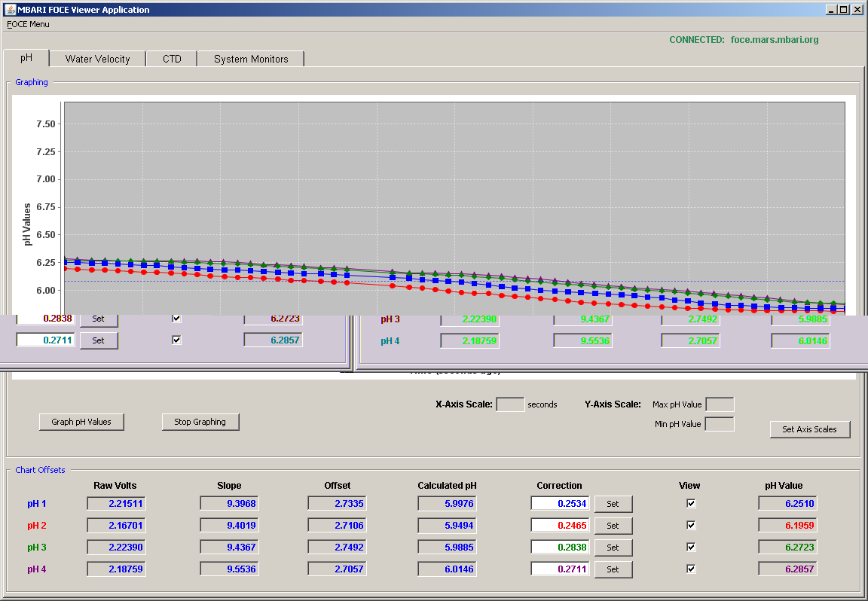Image resolution: width=868 pixels, height=601 pixels.
Task: Open the CTD tab
Action: 172,59
